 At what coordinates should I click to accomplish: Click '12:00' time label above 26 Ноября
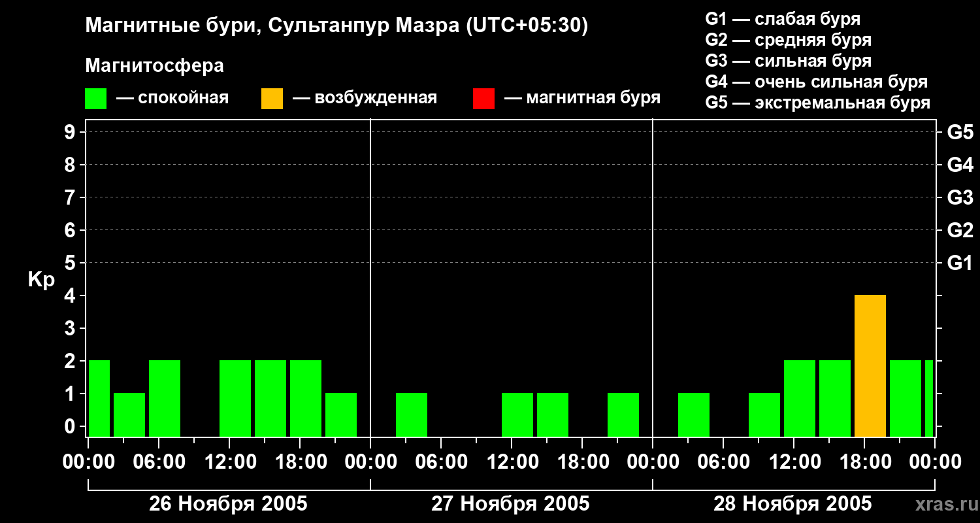coord(229,462)
